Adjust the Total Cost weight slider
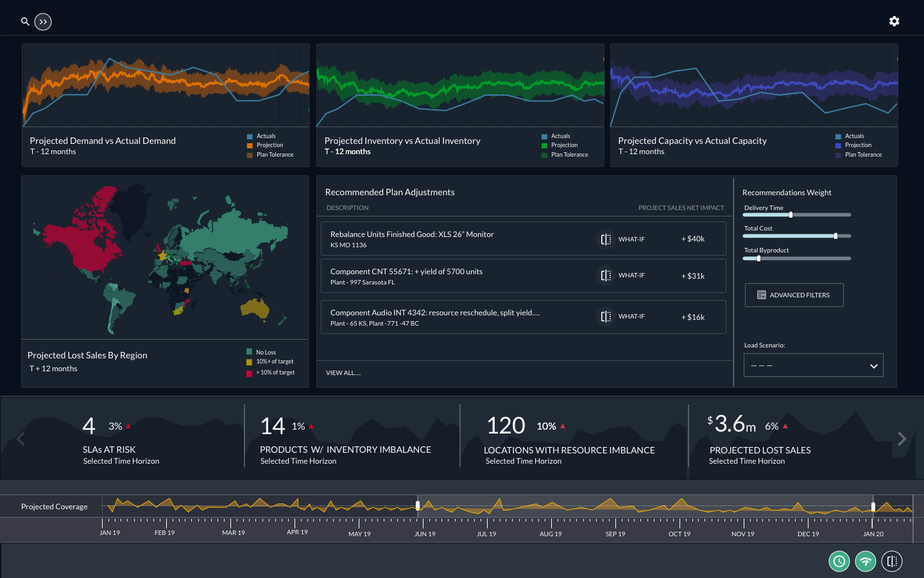Screen dimensions: 924x578 coord(835,236)
